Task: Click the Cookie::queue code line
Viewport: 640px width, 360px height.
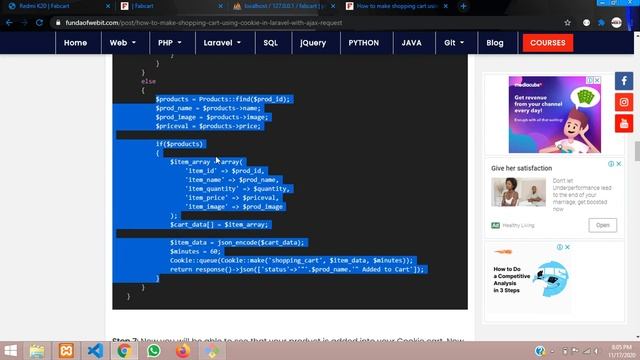Action: pos(291,260)
